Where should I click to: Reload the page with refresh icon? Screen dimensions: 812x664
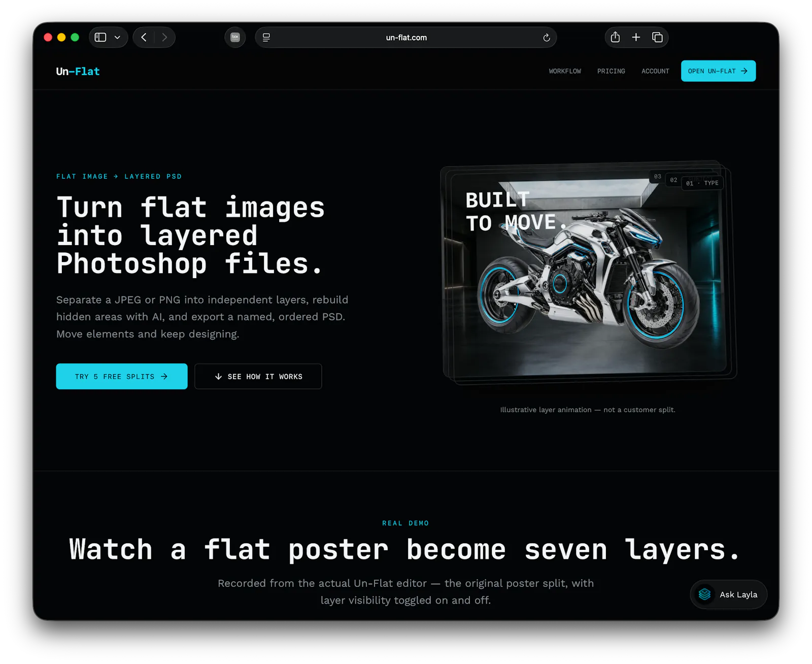(x=547, y=38)
